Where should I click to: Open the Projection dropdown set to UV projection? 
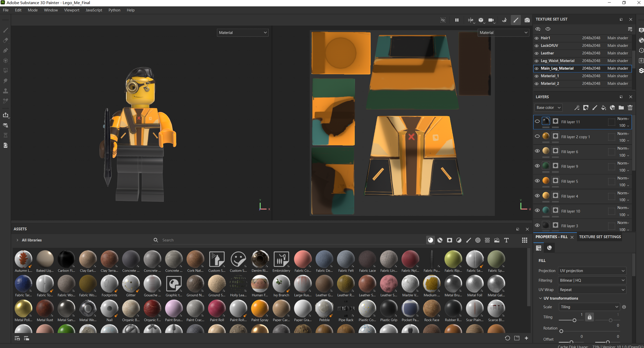[592, 271]
